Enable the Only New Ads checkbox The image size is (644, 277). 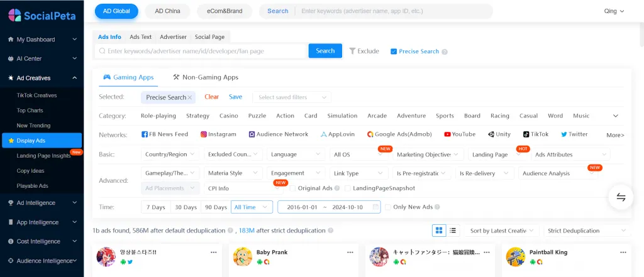(388, 207)
